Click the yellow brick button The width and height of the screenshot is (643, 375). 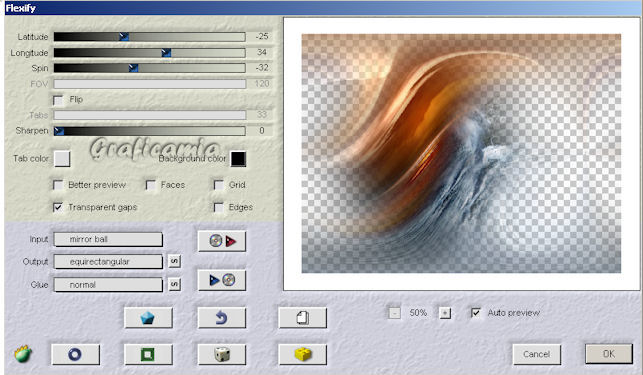[x=303, y=354]
